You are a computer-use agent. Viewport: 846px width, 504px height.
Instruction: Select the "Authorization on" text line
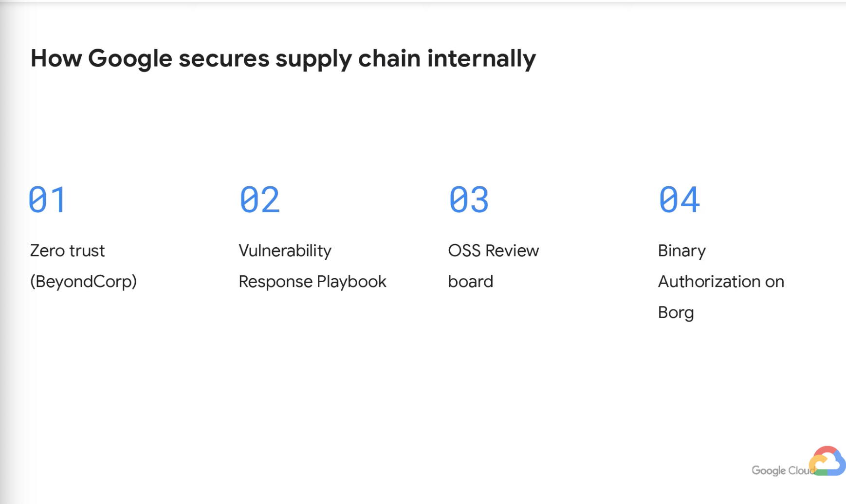pyautogui.click(x=721, y=282)
